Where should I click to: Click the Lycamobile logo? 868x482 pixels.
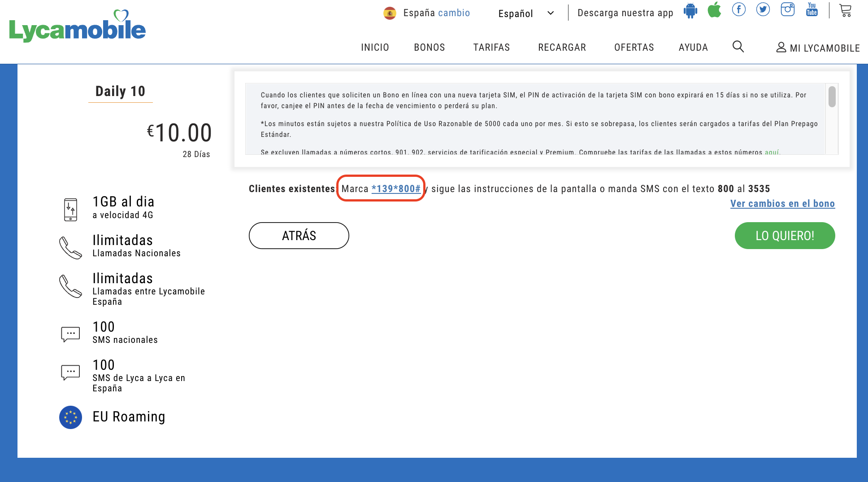click(77, 26)
